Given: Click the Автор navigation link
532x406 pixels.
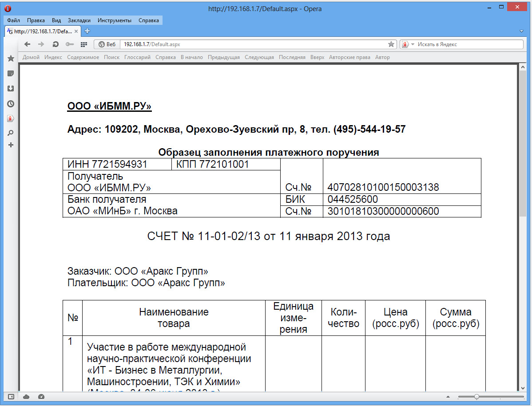Looking at the screenshot, I should point(382,57).
